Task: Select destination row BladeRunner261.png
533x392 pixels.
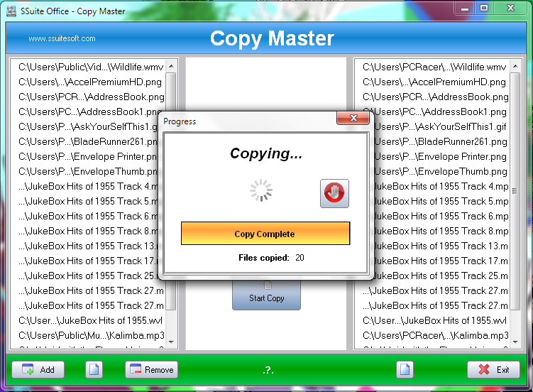Action: tap(441, 142)
